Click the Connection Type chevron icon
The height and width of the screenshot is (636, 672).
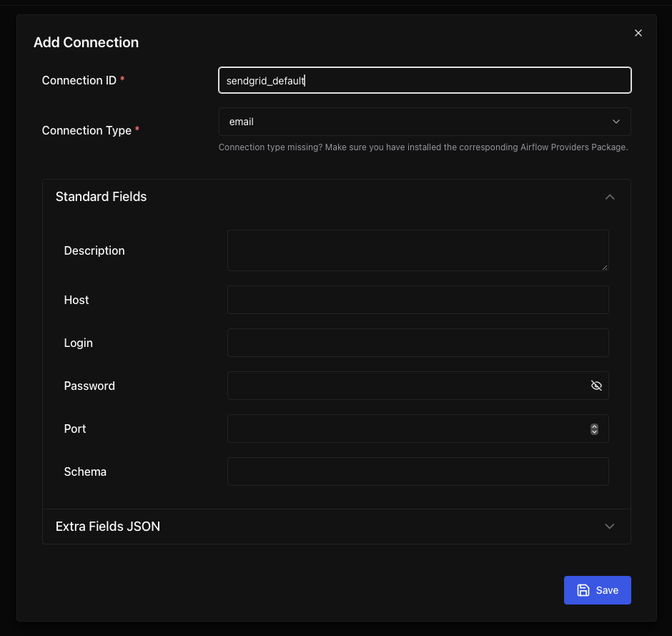[616, 122]
